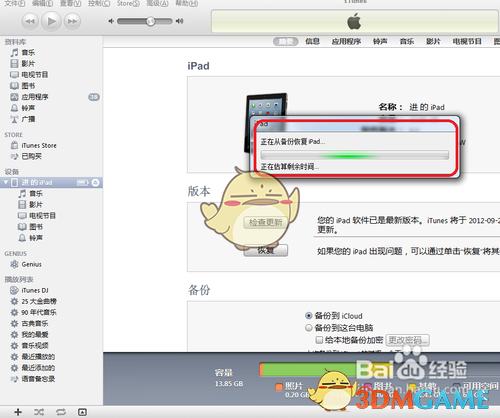The height and width of the screenshot is (418, 500).
Task: Open the 高级(A) menu
Action: tap(158, 3)
